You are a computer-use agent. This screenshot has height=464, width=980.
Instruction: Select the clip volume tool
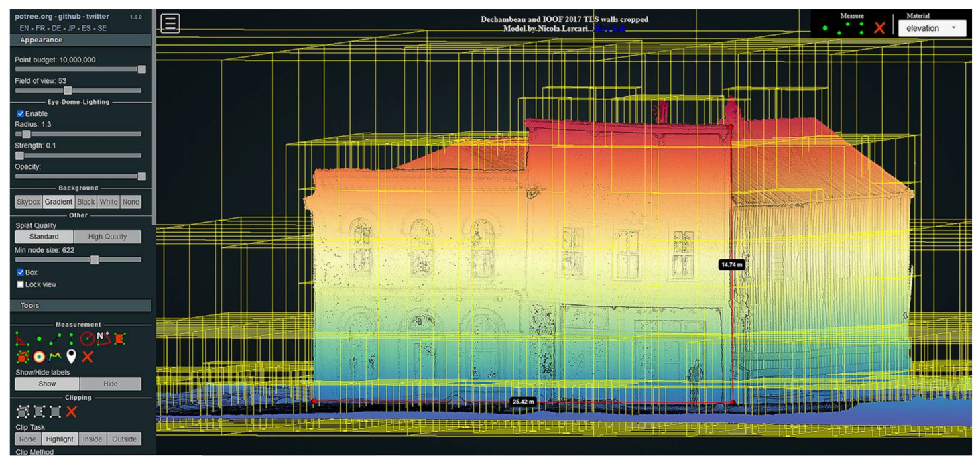[x=23, y=412]
